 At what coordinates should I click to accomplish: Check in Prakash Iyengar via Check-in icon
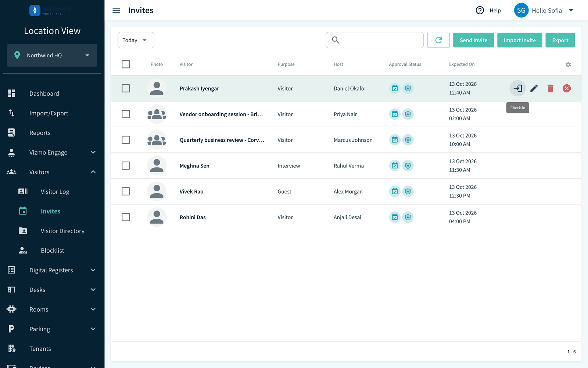tap(517, 88)
